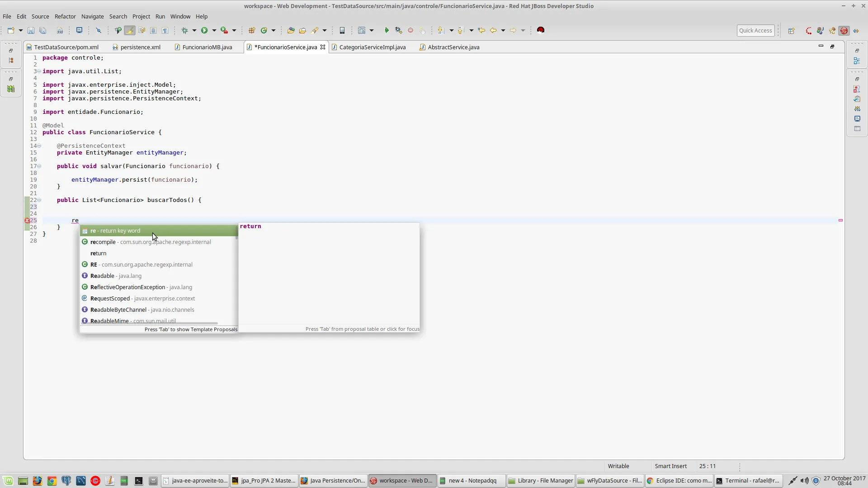Click the Red Hat Central icon
The image size is (868, 488).
[540, 30]
